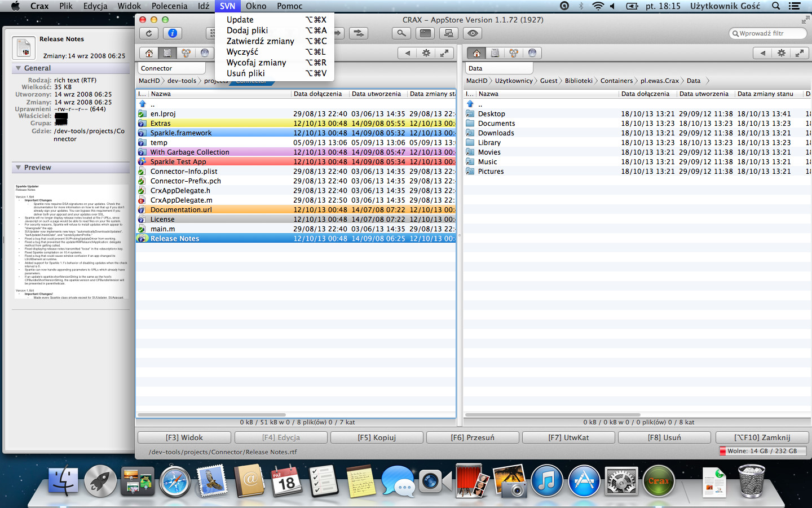
Task: Click dev-tools breadcrumb in left path
Action: pos(182,81)
